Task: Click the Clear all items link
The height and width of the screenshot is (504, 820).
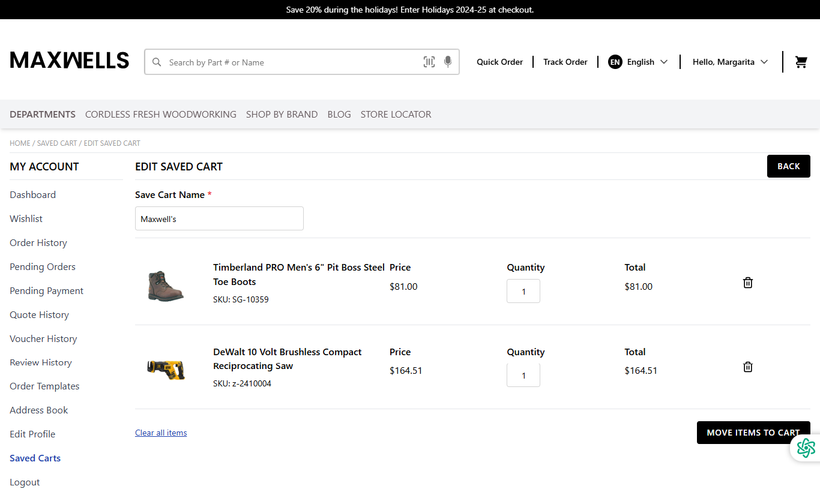Action: tap(161, 433)
